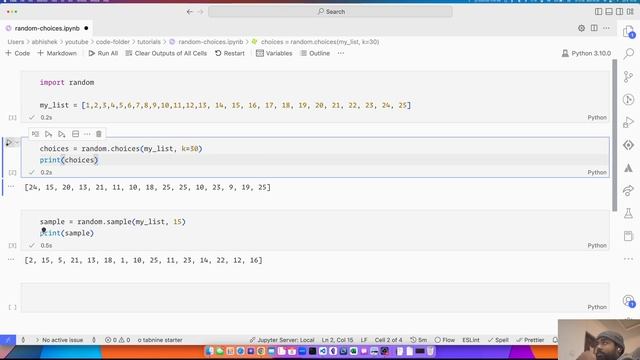
Task: Open the abhishek breadcrumb item
Action: coord(44,42)
